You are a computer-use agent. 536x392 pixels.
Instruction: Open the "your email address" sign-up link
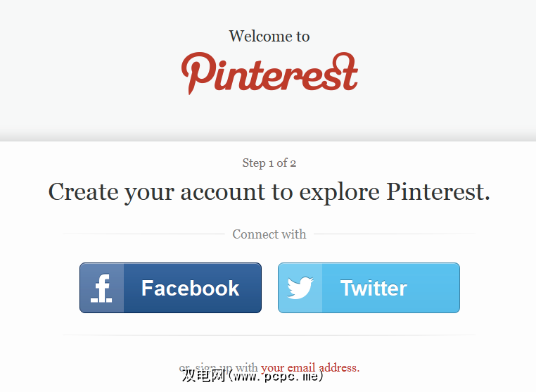click(x=310, y=367)
